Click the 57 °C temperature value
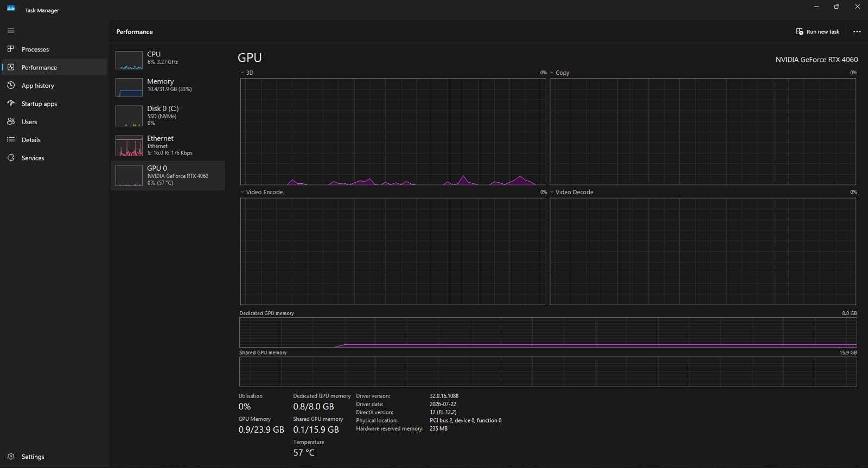 click(x=304, y=452)
